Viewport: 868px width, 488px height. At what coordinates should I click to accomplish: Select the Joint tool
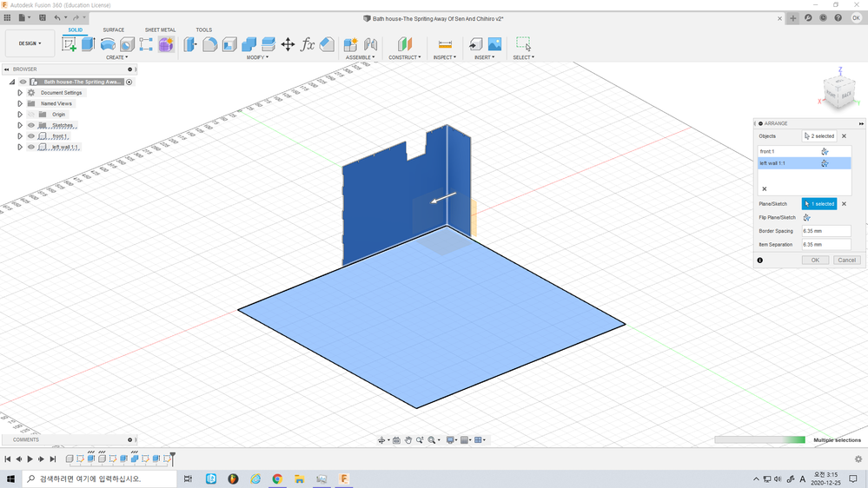point(370,44)
